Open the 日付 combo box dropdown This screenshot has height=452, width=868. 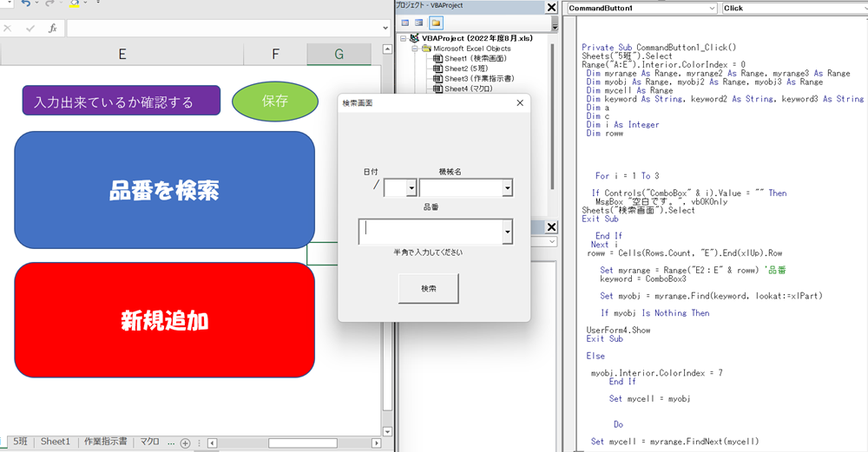click(x=411, y=188)
